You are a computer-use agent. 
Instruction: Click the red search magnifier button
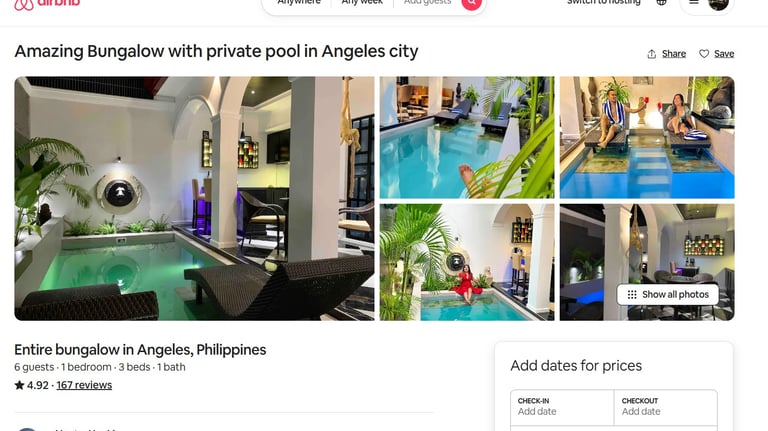471,4
